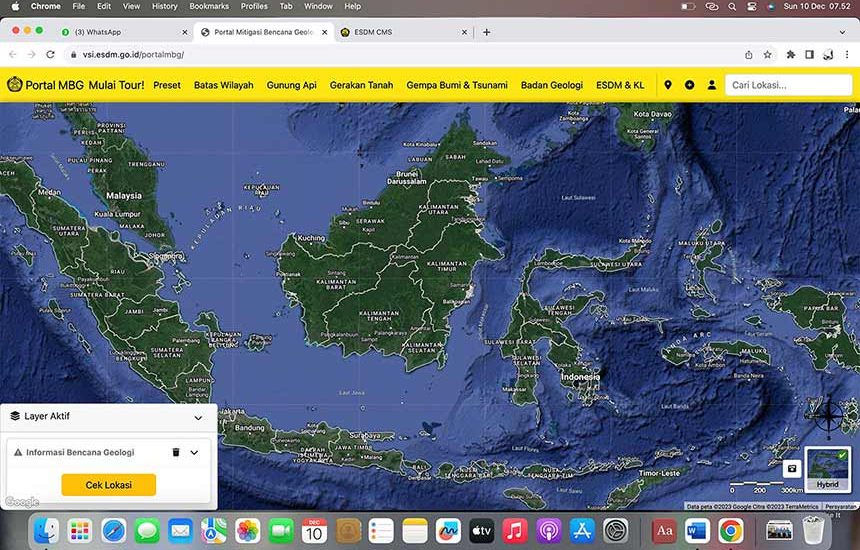Click the site lock icon in address bar

(x=73, y=54)
